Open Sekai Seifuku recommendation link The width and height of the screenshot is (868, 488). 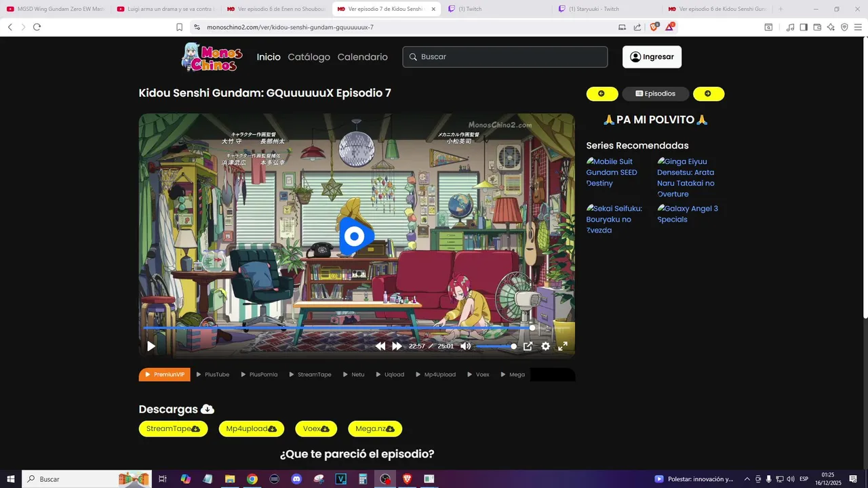point(614,219)
